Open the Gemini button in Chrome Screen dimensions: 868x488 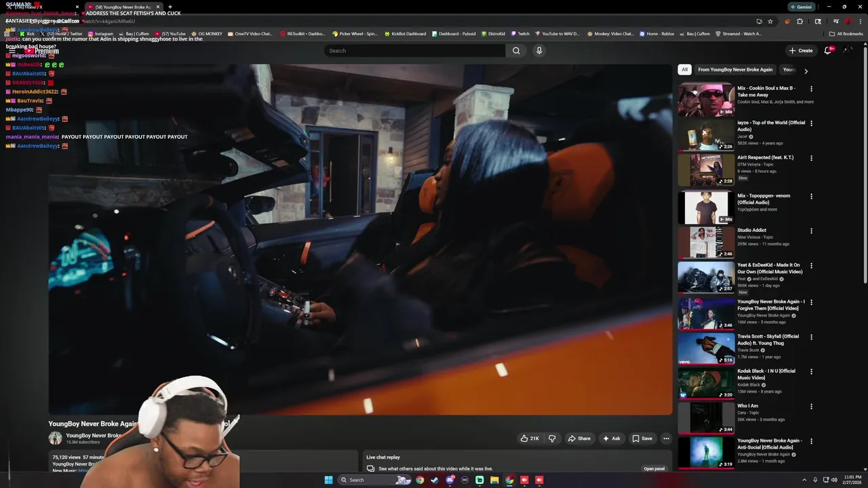801,7
